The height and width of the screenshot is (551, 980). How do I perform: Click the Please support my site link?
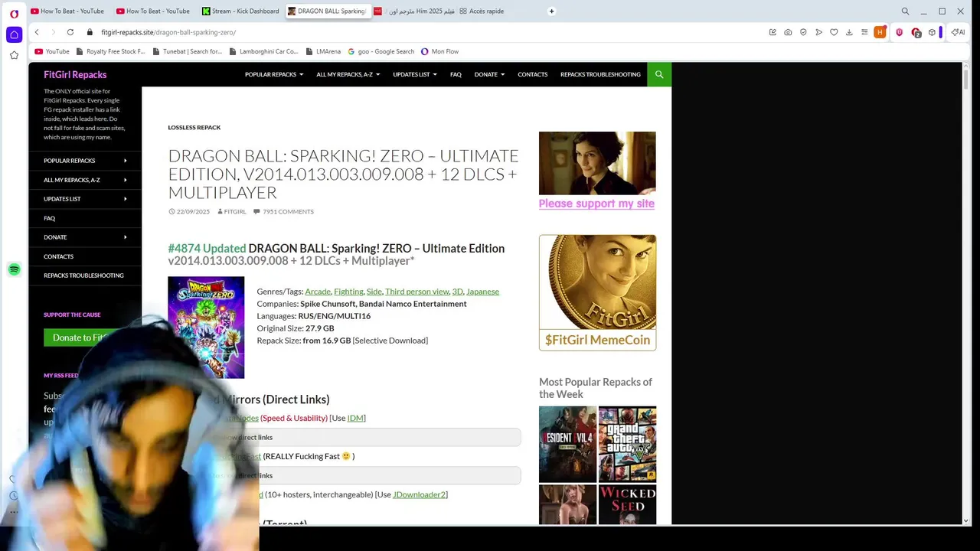[596, 204]
